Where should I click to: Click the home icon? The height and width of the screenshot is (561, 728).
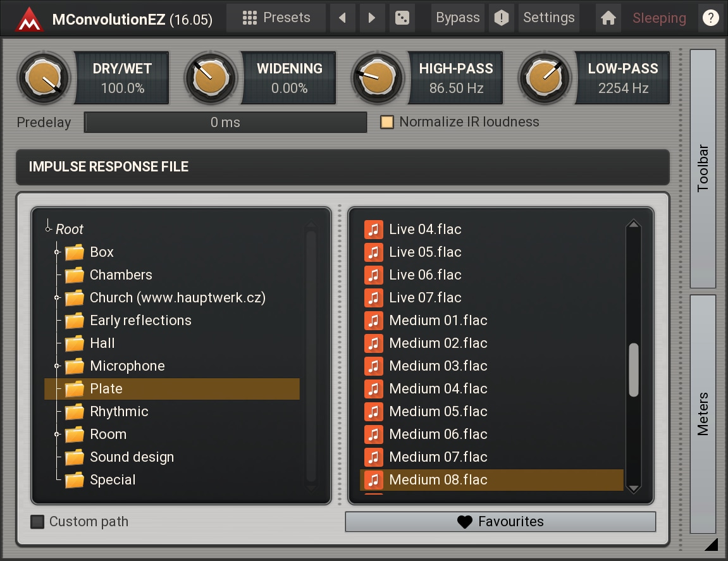coord(608,18)
